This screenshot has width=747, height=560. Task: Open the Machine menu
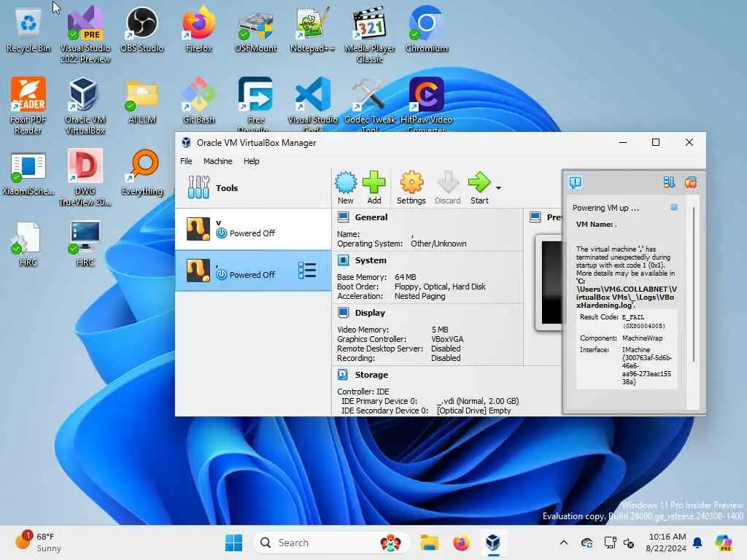coord(217,161)
